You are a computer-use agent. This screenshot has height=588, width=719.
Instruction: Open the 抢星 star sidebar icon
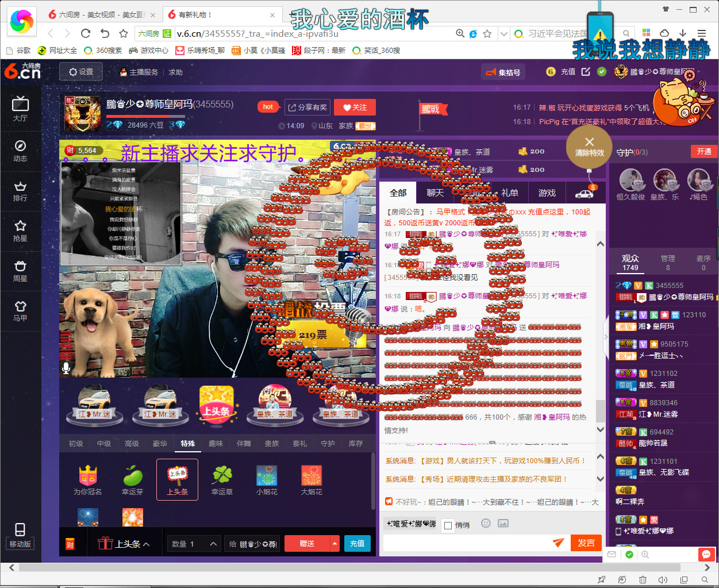click(x=20, y=231)
